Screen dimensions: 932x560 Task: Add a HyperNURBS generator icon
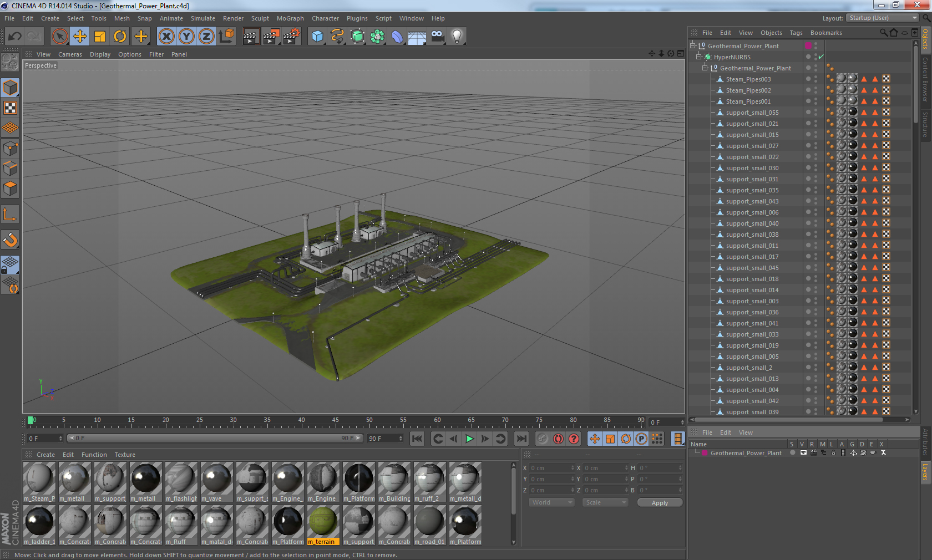pyautogui.click(x=357, y=37)
